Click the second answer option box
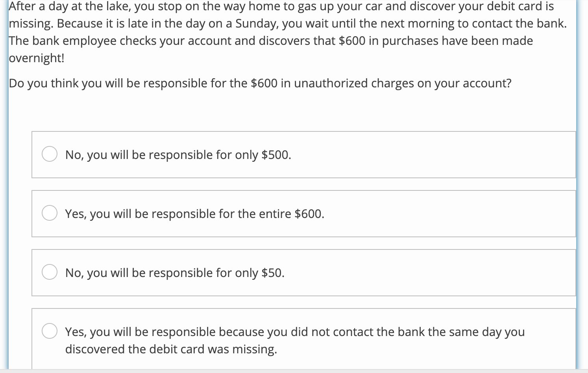Image resolution: width=588 pixels, height=373 pixels. pos(303,213)
